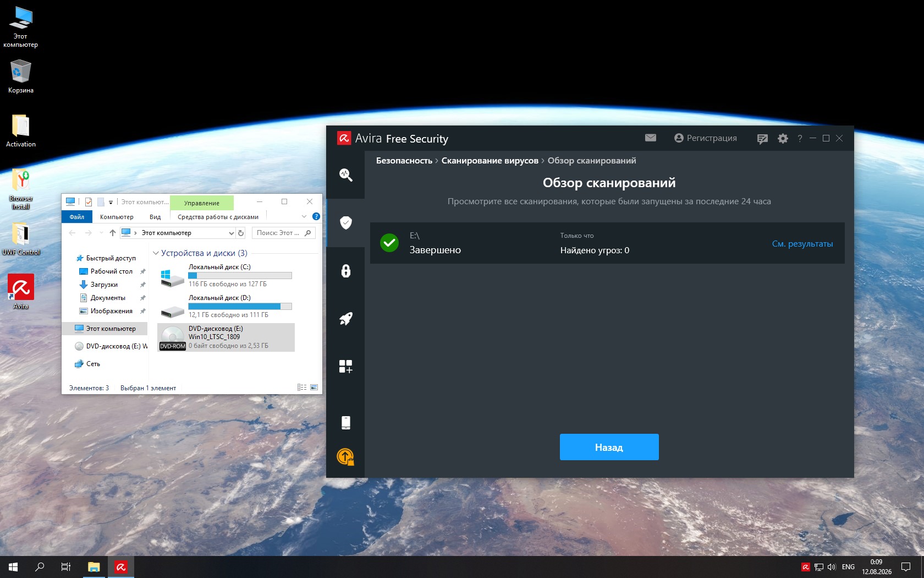This screenshot has width=924, height=578.
Task: Open the Avira feedback icon
Action: tap(762, 139)
